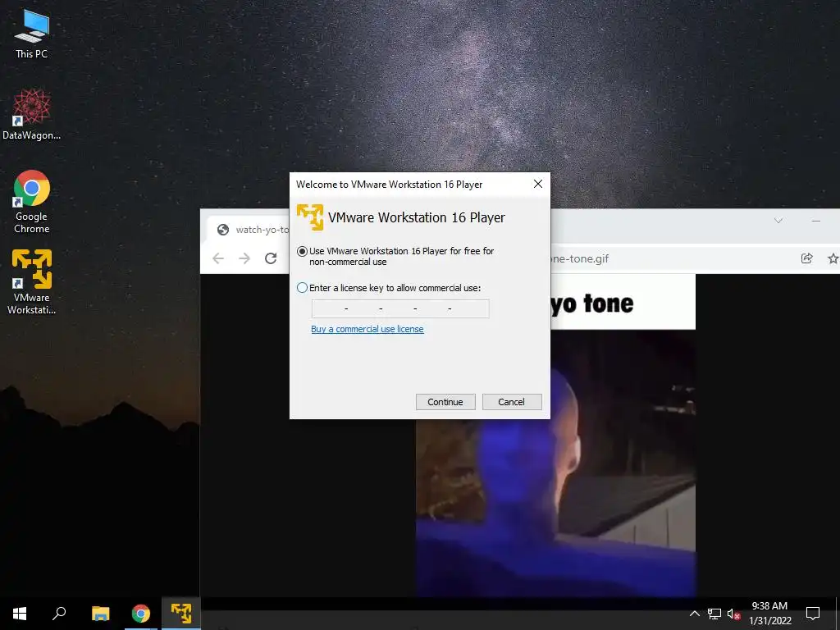
Task: Go forward in the Chrome window
Action: tap(244, 258)
